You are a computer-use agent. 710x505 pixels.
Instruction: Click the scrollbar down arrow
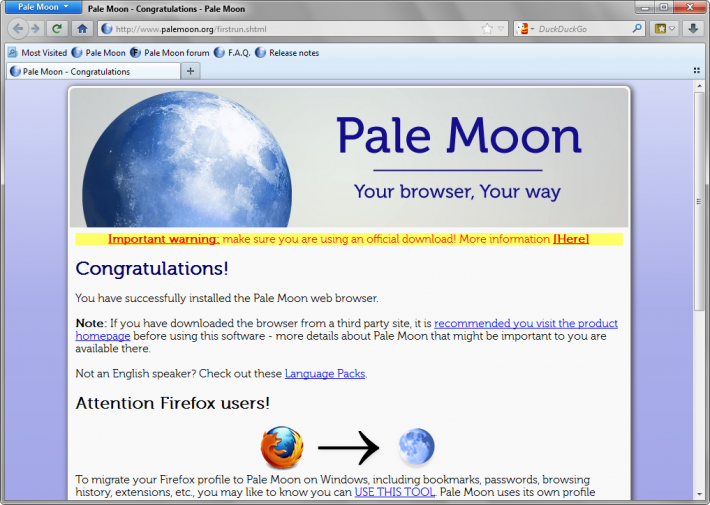point(699,494)
